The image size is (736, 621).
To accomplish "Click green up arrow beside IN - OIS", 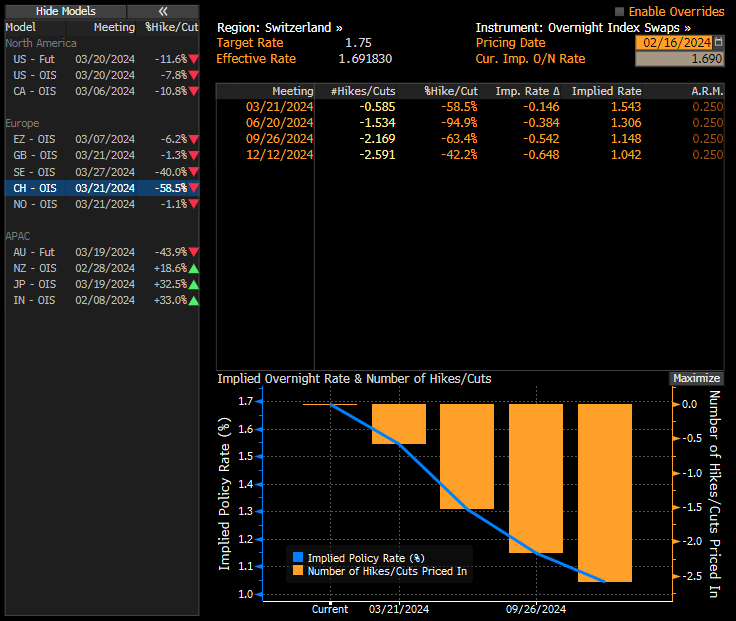I will [193, 300].
